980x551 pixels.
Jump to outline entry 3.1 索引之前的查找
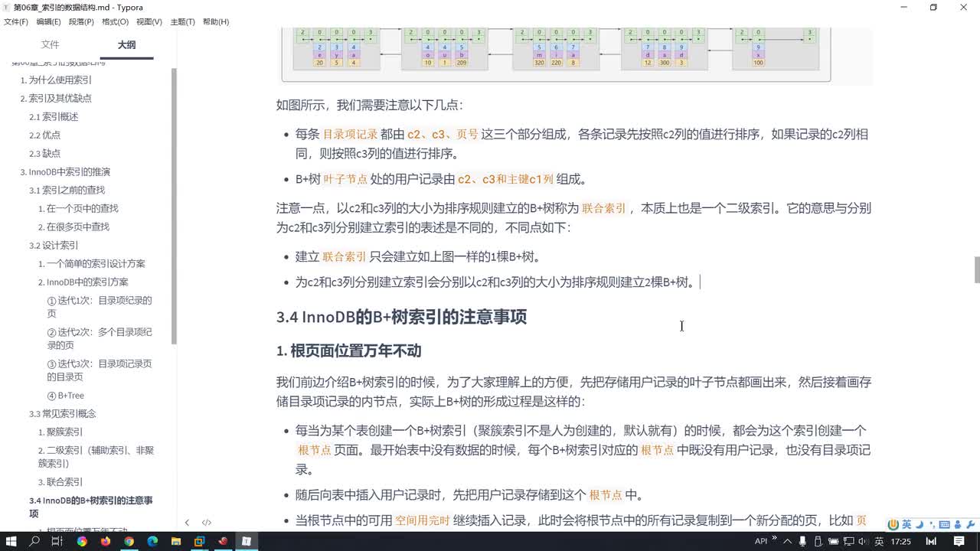click(x=67, y=190)
